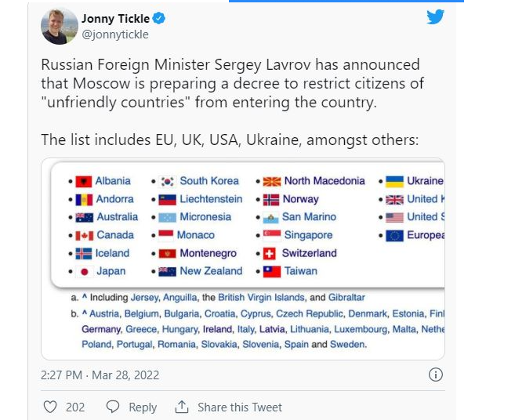This screenshot has width=515, height=420.
Task: Click the Twitter bird logo
Action: pyautogui.click(x=435, y=17)
